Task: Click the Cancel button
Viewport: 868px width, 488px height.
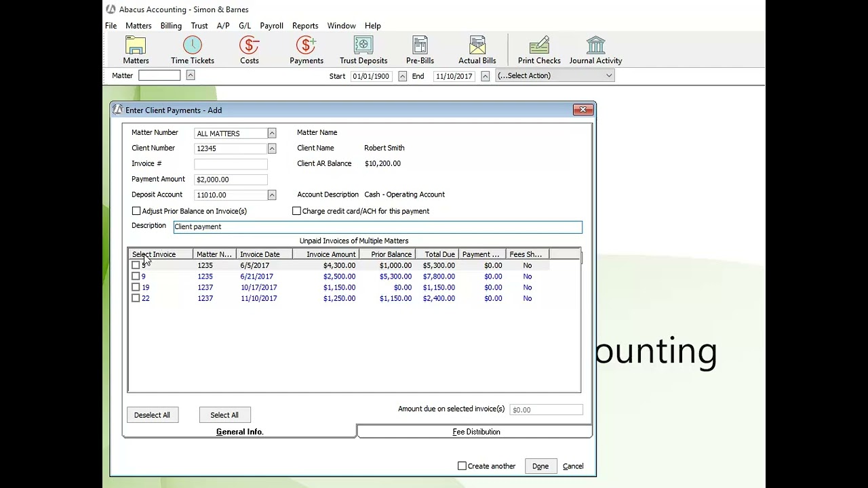Action: pyautogui.click(x=573, y=466)
